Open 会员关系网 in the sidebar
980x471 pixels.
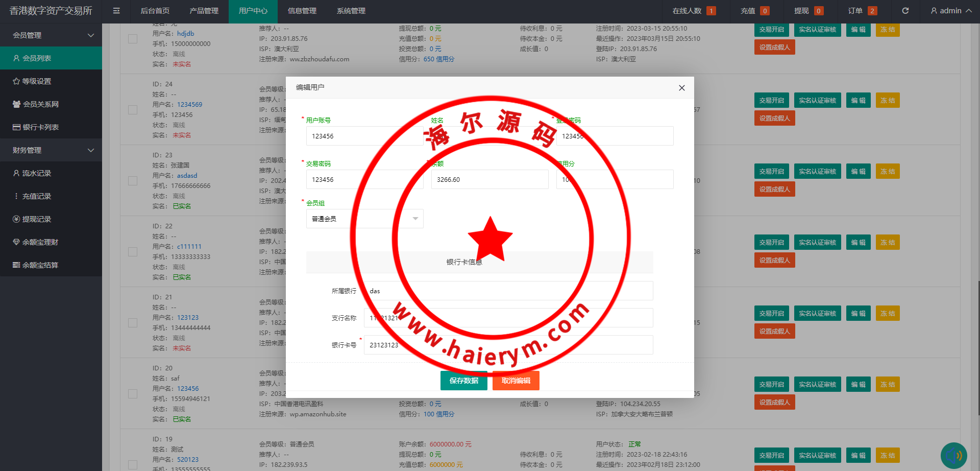[51, 104]
